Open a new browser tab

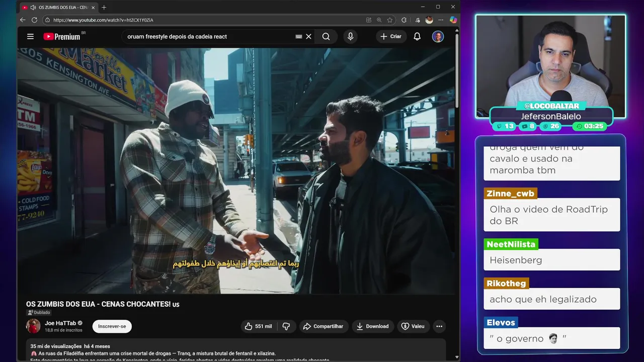click(104, 8)
